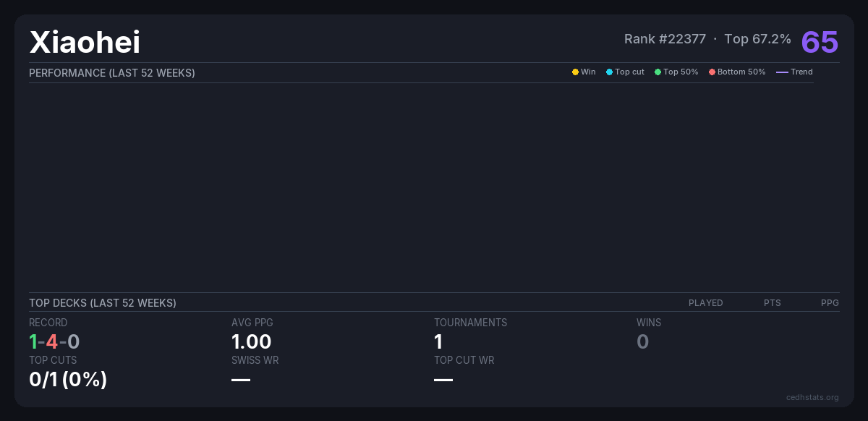Click the green Top 50% legend dot
This screenshot has width=868, height=421.
[658, 72]
